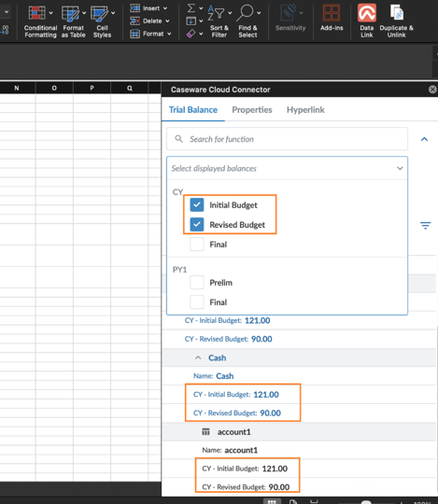Viewport: 438px width, 504px height.
Task: Click the search magnifier icon
Action: pyautogui.click(x=178, y=139)
